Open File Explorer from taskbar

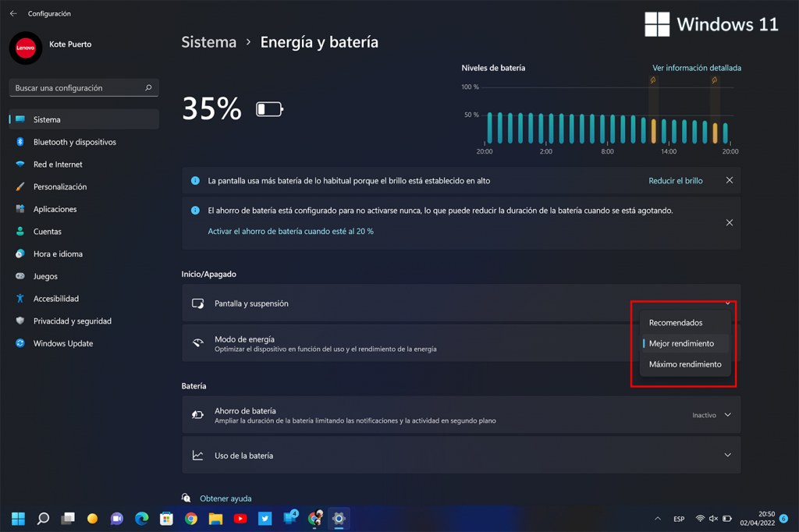(x=215, y=519)
